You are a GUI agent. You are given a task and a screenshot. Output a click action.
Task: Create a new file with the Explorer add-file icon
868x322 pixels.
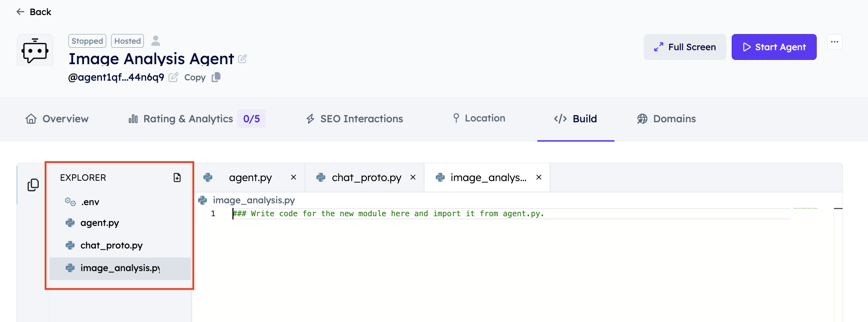[177, 177]
